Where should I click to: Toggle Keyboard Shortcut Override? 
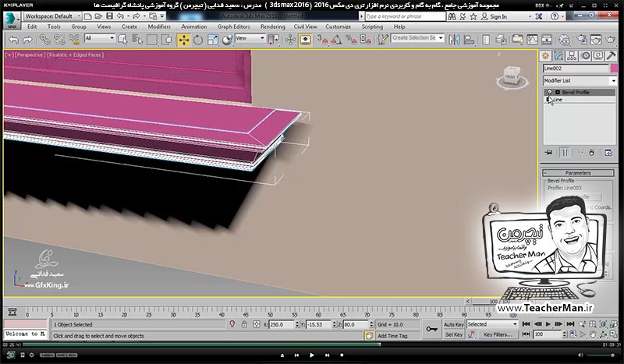tap(305, 40)
